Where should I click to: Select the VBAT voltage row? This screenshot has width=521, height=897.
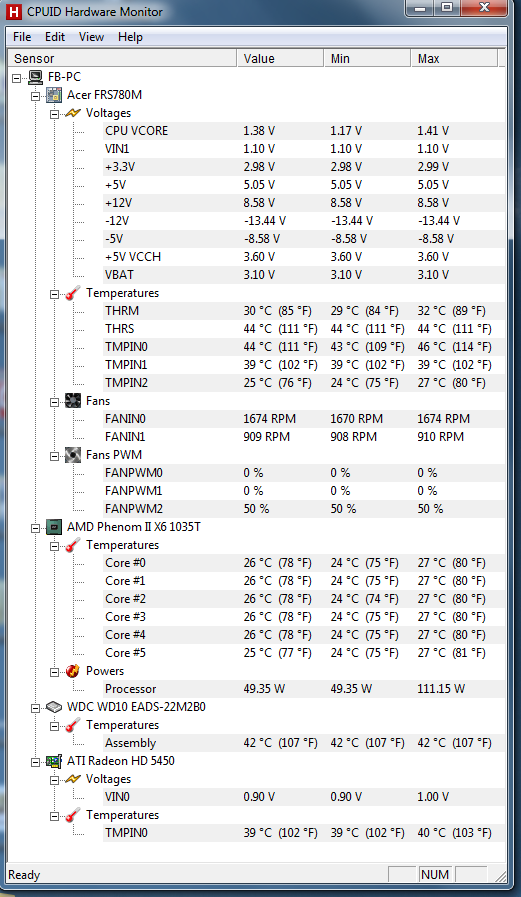(304, 275)
